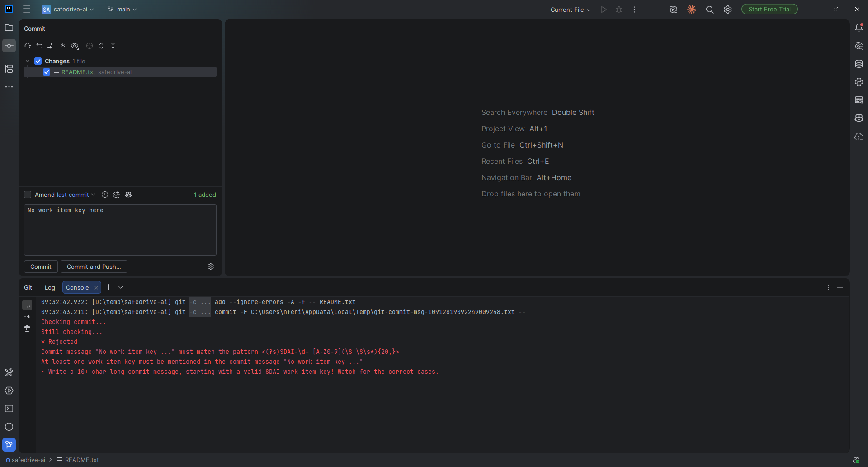Clear the console with trash icon
This screenshot has height=467, width=868.
click(x=27, y=329)
